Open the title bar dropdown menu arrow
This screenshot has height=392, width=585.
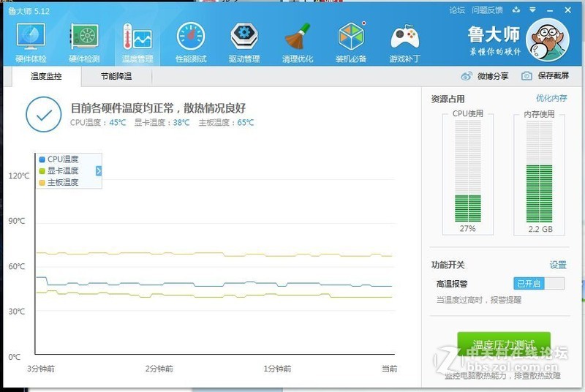point(533,10)
